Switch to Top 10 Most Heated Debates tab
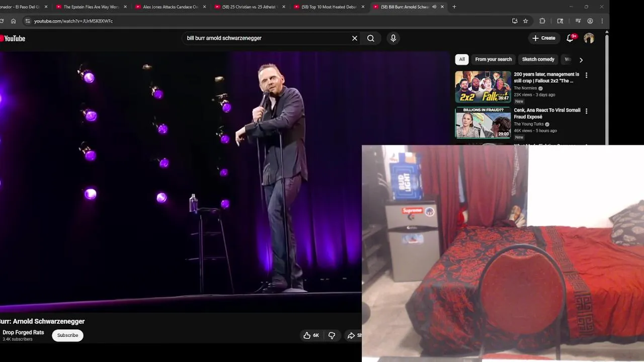 click(329, 7)
